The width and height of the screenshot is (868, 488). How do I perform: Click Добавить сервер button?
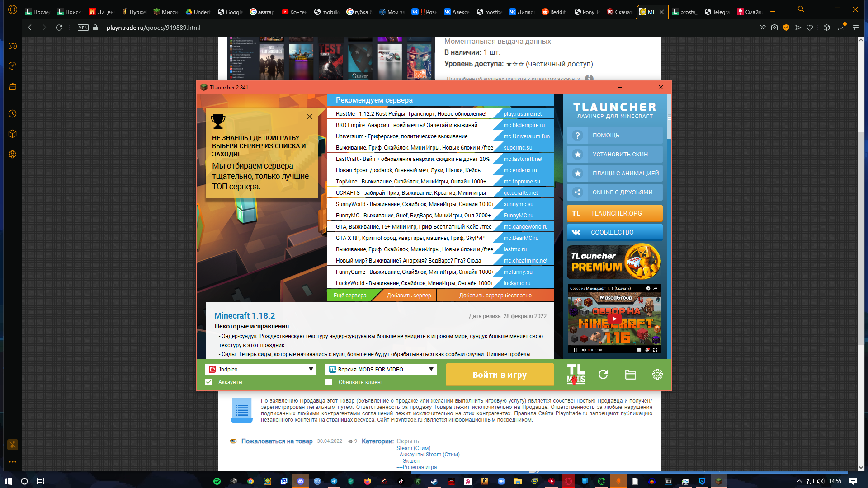tap(409, 296)
